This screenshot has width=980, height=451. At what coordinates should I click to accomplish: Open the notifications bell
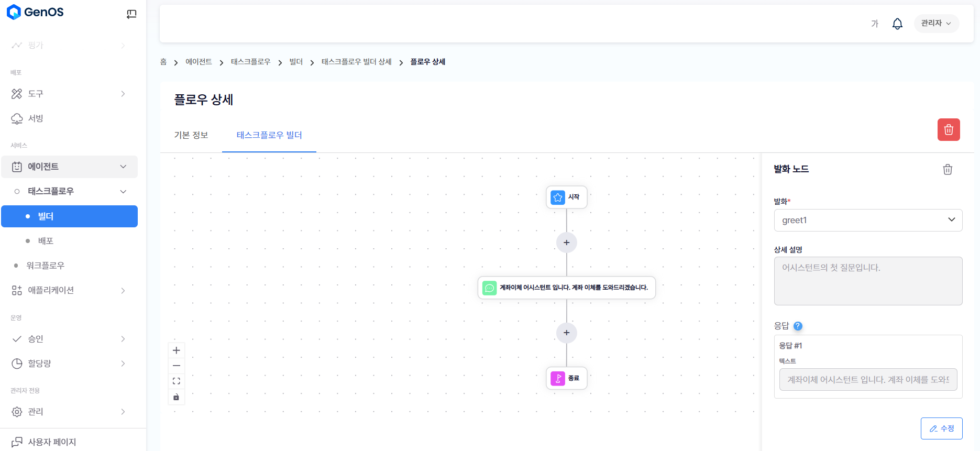point(897,24)
